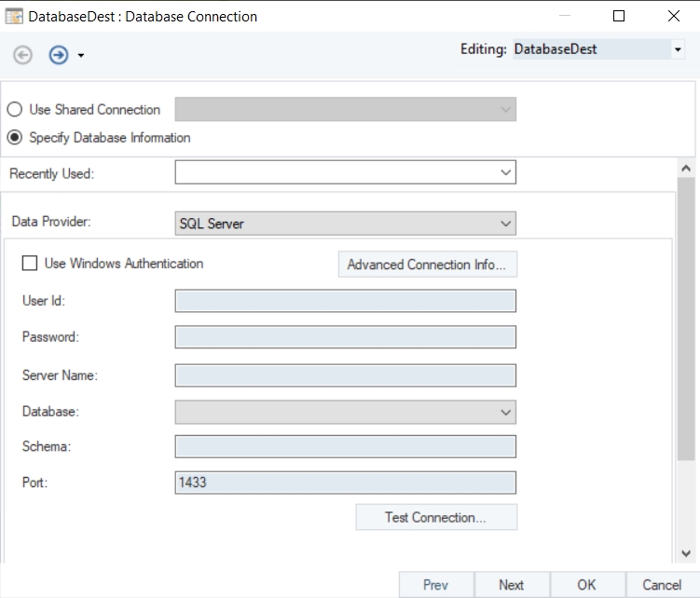Click into the User Id field
This screenshot has width=700, height=598.
pyautogui.click(x=345, y=300)
